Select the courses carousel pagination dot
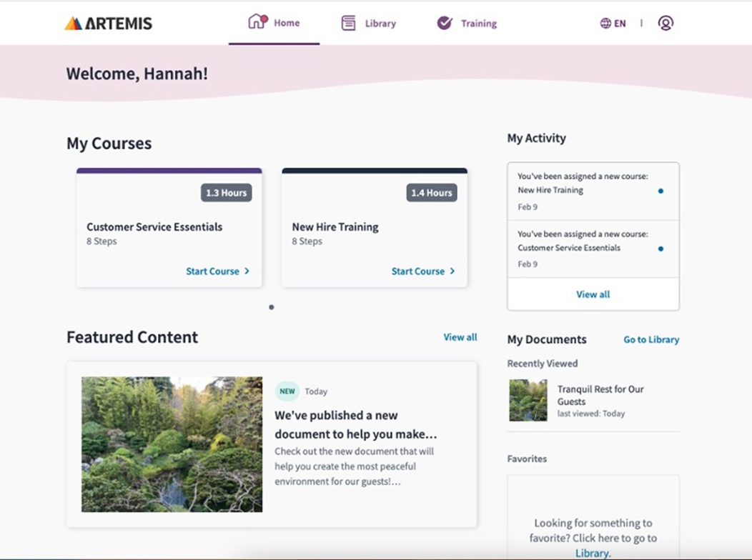Viewport: 752px width, 560px height. (272, 307)
